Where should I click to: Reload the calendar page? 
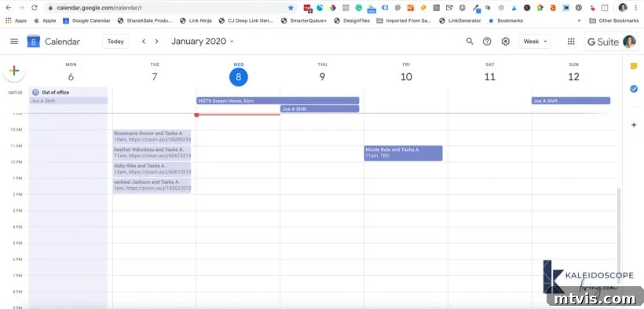[35, 7]
